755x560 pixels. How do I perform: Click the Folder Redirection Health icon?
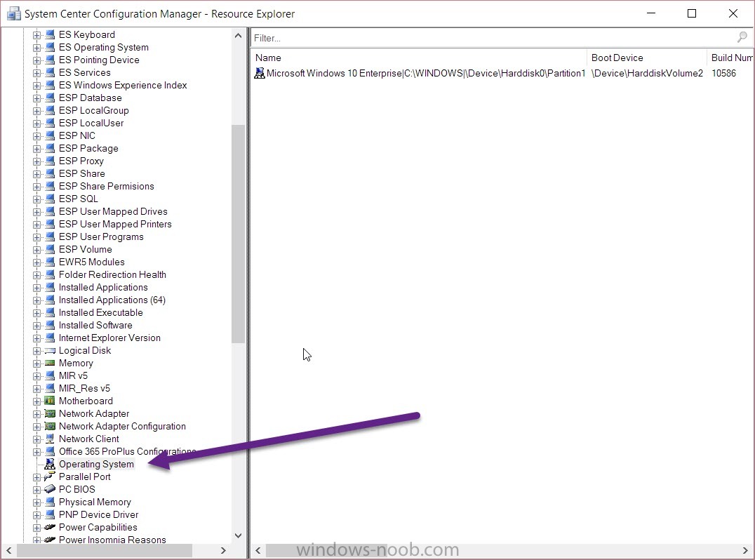coord(50,274)
